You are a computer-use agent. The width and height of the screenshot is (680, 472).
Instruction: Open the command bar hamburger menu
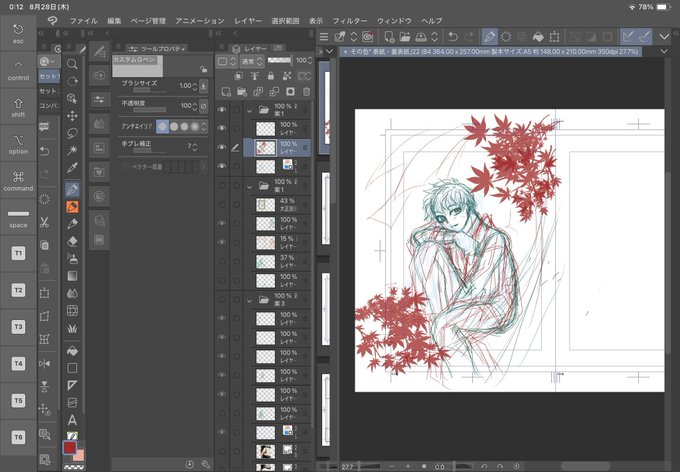[324, 37]
